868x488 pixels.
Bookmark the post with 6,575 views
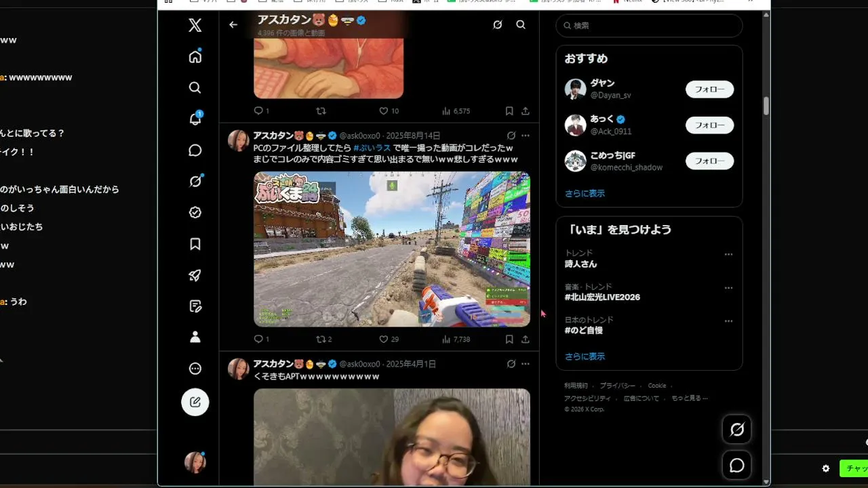click(x=509, y=110)
